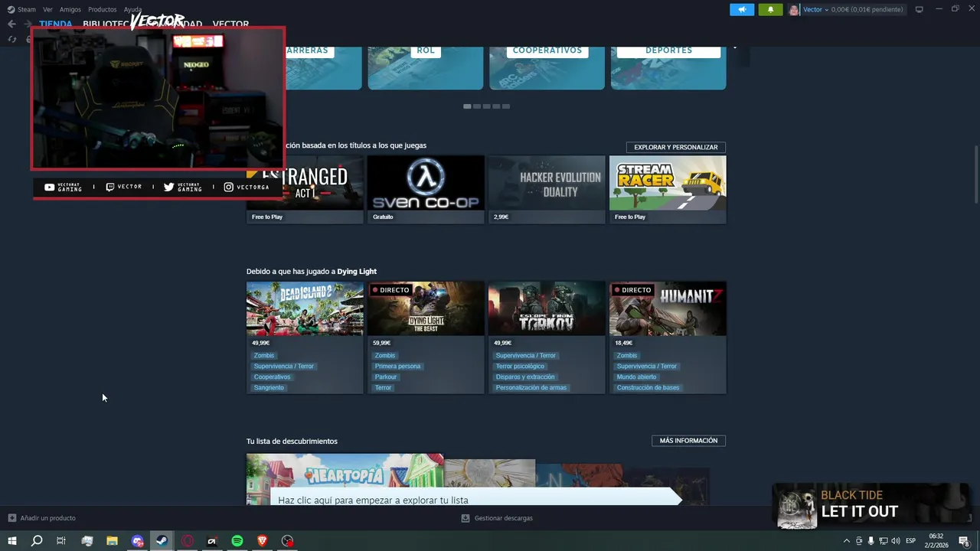Click the microphone tray icon
This screenshot has width=980, height=551.
click(871, 541)
